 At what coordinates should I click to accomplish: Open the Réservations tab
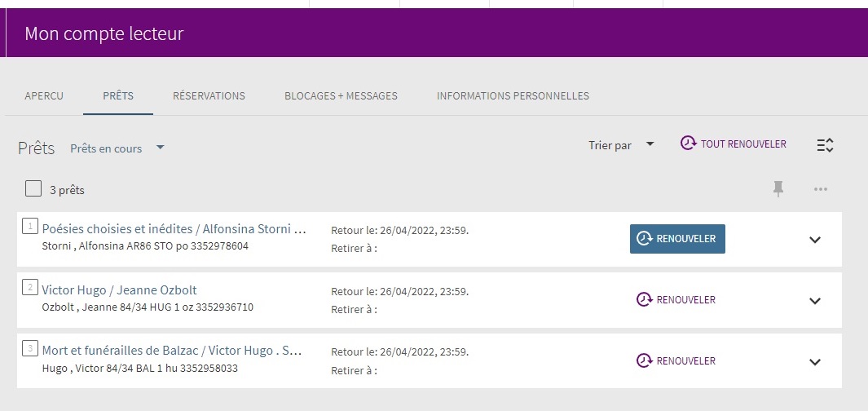[x=209, y=96]
